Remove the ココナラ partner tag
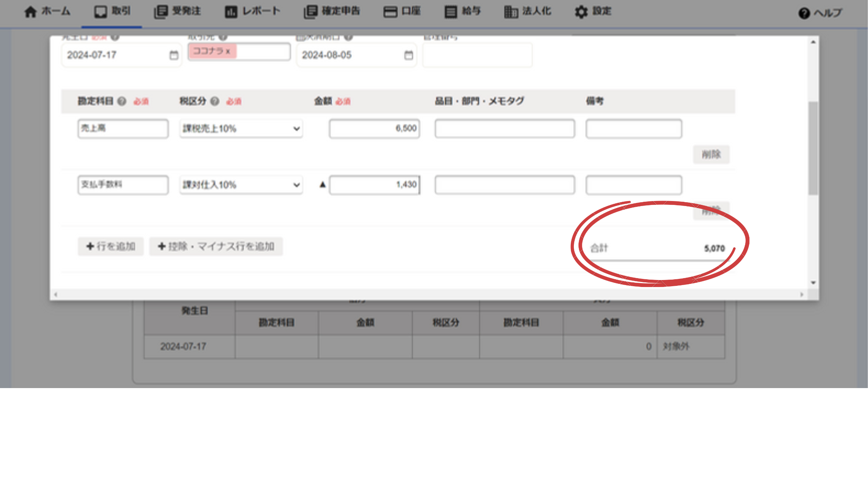 coord(228,52)
